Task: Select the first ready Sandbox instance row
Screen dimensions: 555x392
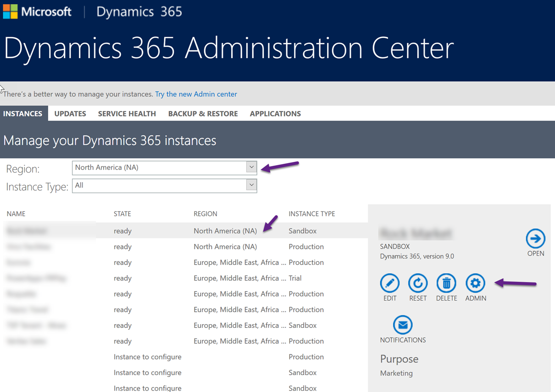Action: click(x=183, y=231)
